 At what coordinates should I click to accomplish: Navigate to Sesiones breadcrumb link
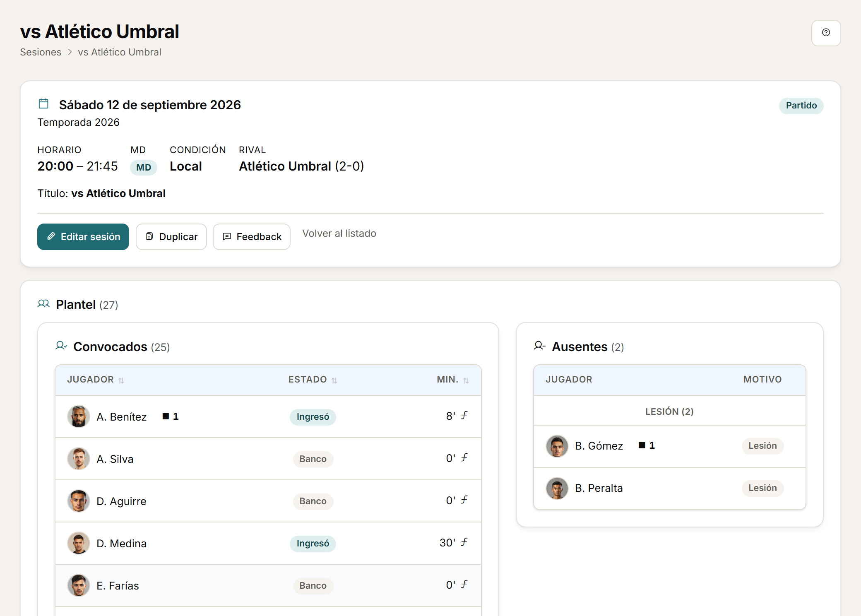41,52
